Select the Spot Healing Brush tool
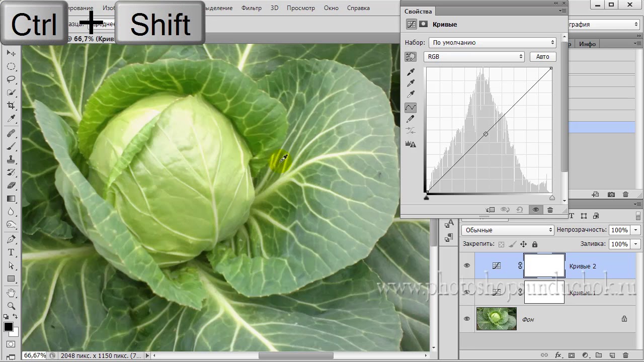Screen dimensions: 644x362 [x=11, y=133]
